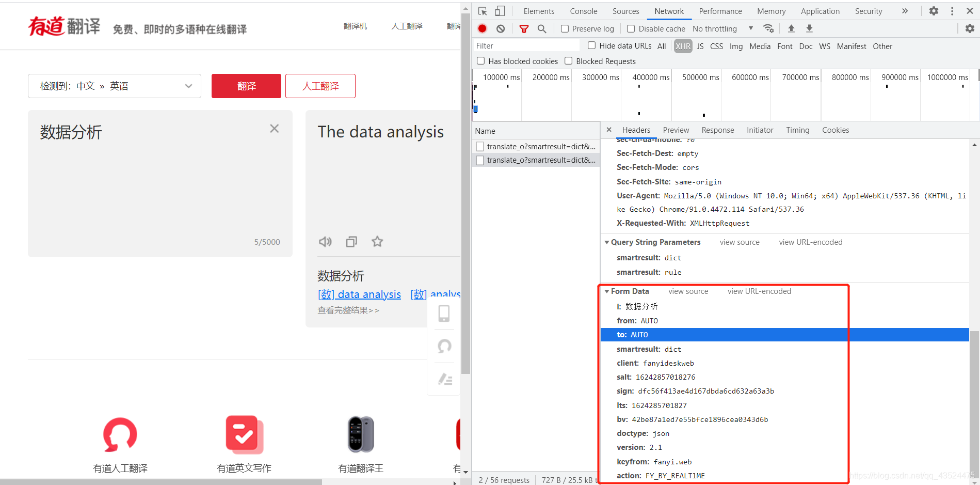This screenshot has width=980, height=485.
Task: Tick checkbox of second translate_o request
Action: (480, 160)
